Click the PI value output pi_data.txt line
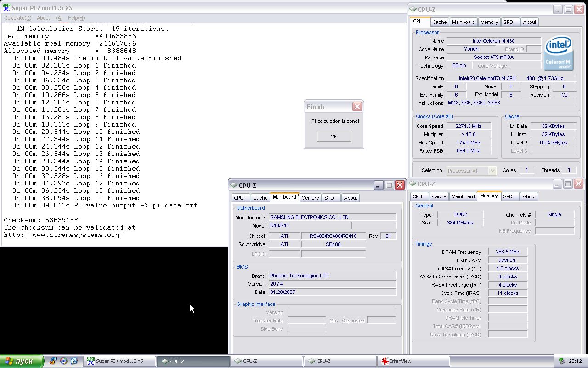Screen dimensions: 588x368 click(x=105, y=205)
